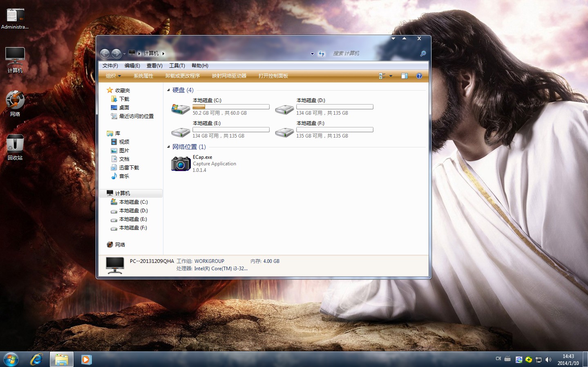Select 库 in the navigation pane
The image size is (588, 367).
click(114, 133)
